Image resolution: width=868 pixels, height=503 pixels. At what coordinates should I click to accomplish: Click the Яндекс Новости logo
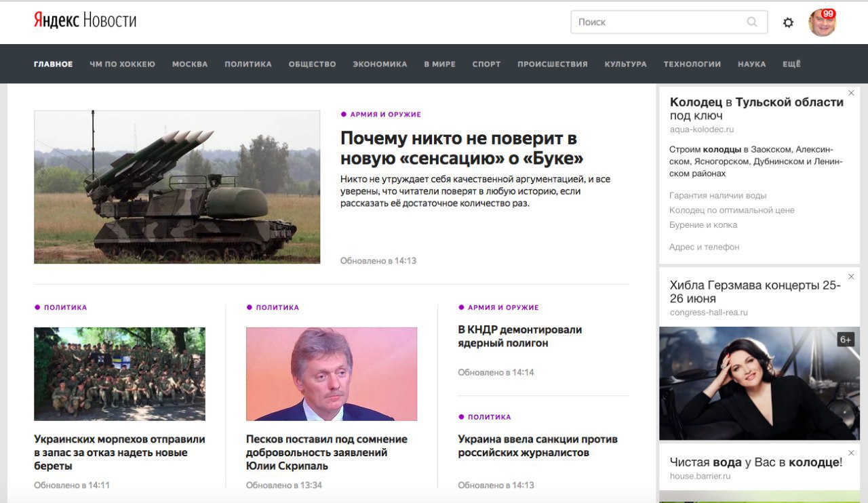(x=85, y=21)
